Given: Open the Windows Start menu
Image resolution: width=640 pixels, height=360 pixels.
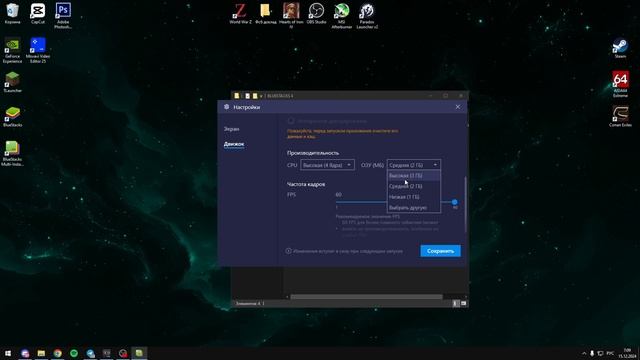Looking at the screenshot, I should (x=8, y=353).
